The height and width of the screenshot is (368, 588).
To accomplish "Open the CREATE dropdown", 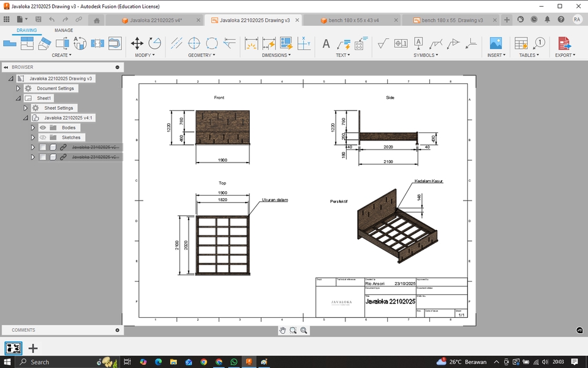I will point(61,55).
